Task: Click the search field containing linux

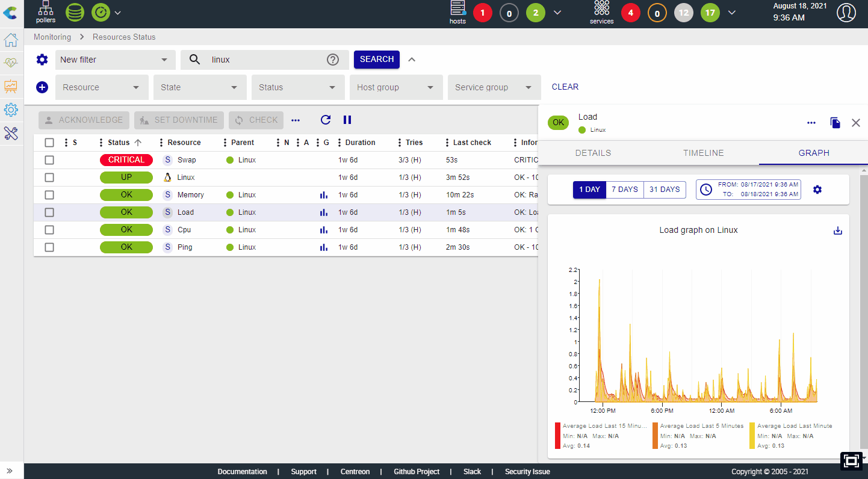Action: pyautogui.click(x=265, y=60)
